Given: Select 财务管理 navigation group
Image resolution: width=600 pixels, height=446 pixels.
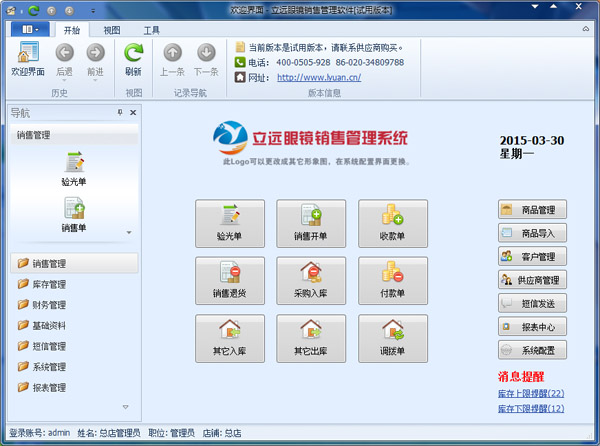Looking at the screenshot, I should click(74, 304).
